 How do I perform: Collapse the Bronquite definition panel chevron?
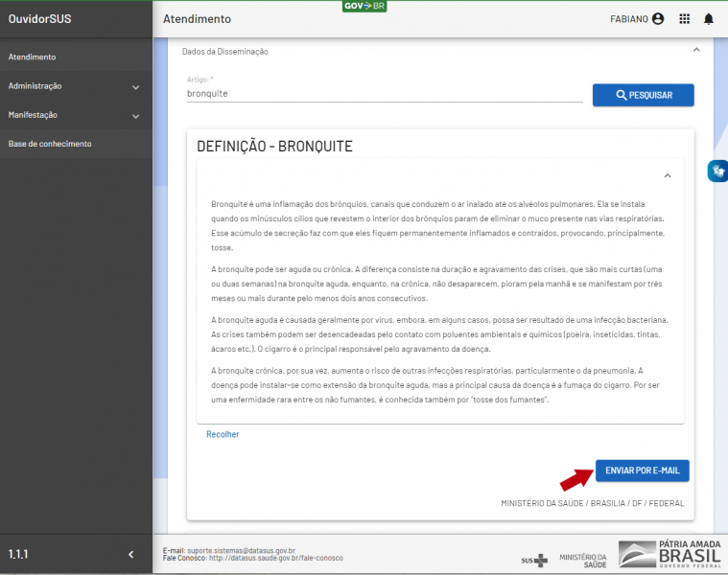(x=667, y=176)
